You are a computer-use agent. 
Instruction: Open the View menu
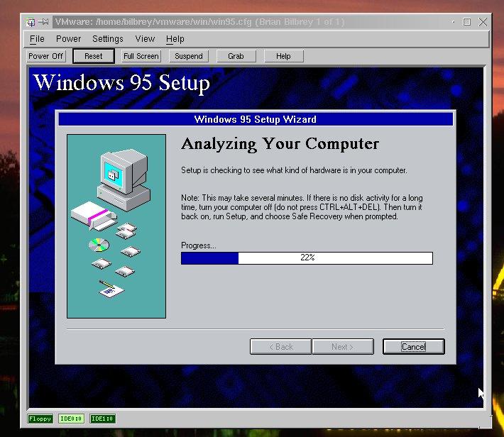(x=145, y=39)
